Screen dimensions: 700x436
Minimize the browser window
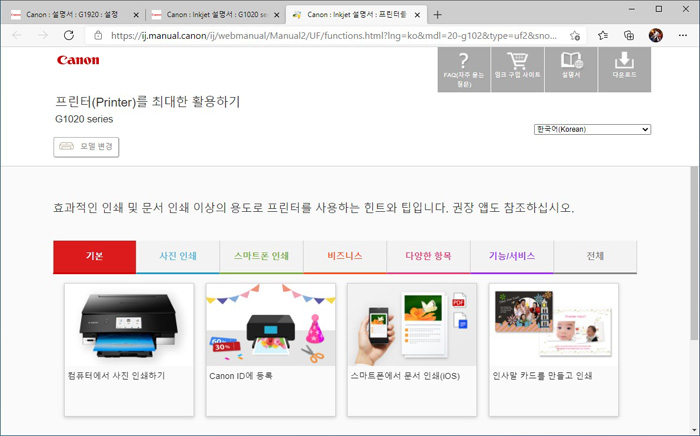(632, 9)
